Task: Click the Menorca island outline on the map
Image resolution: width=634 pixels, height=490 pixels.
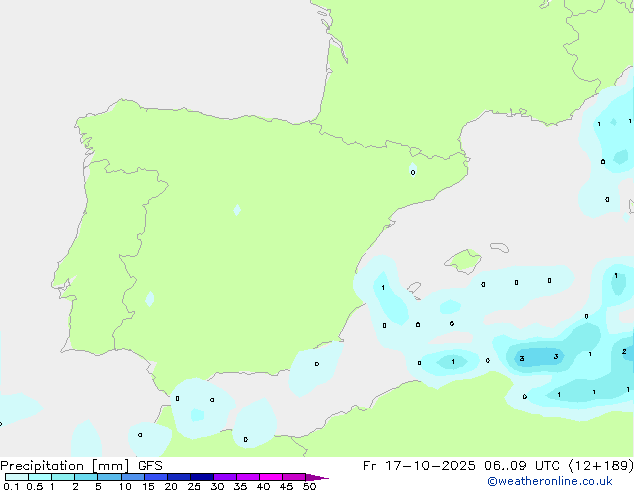Action: pos(500,247)
